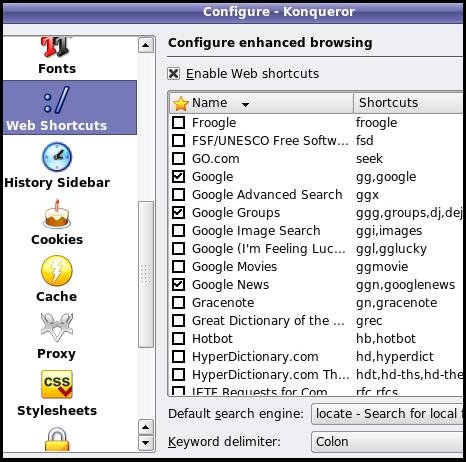Screen dimensions: 466x462
Task: Select the 'ggn,googlenews' shortcut cell
Action: [405, 285]
